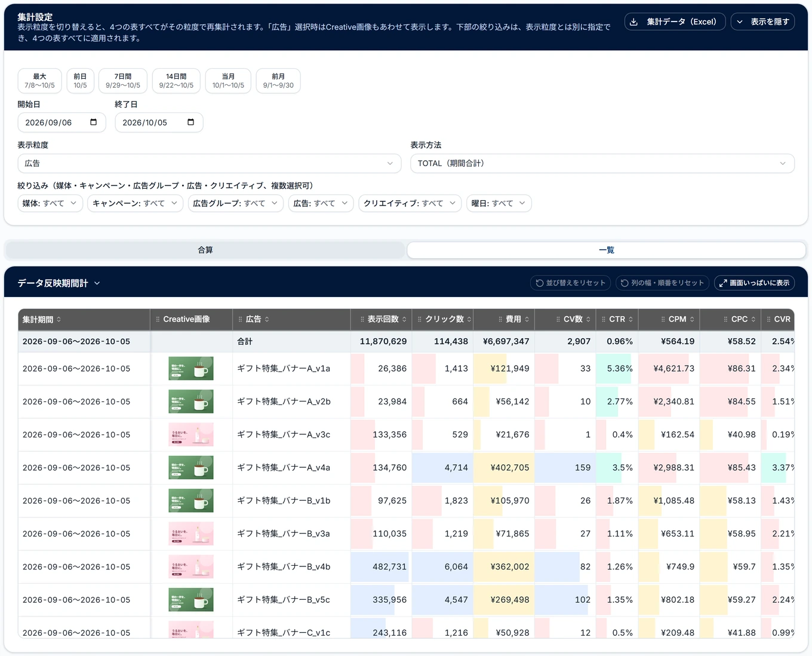The height and width of the screenshot is (656, 812).
Task: Click 並び替えをリセット button
Action: pyautogui.click(x=570, y=283)
